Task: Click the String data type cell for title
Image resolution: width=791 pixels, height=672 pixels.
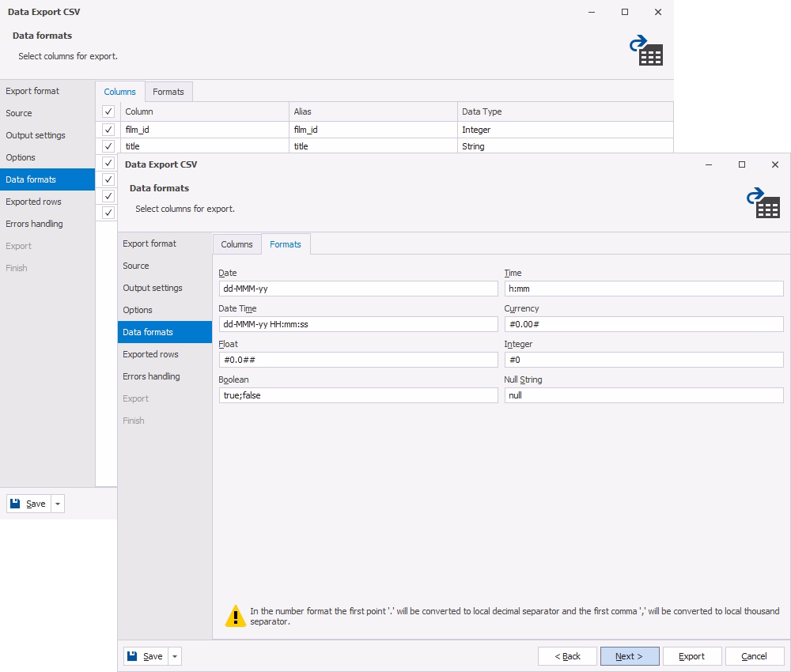Action: [565, 146]
